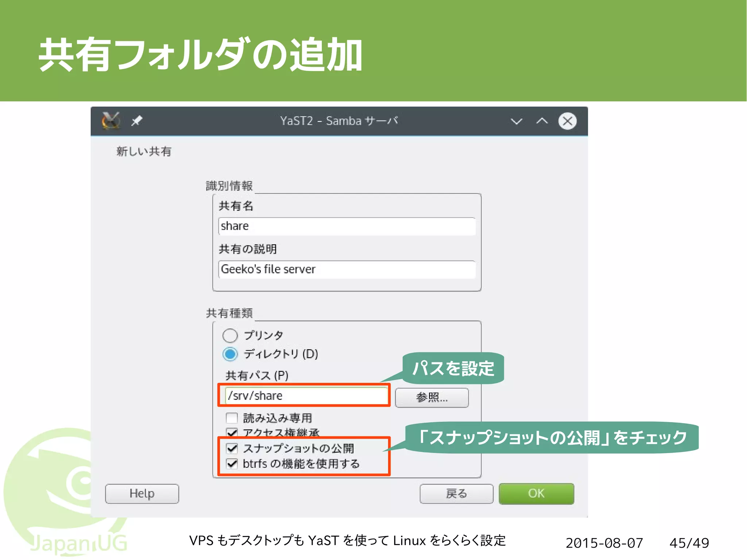The image size is (747, 560).
Task: Click the YaST2 - Samba サーバ title text
Action: pyautogui.click(x=339, y=121)
